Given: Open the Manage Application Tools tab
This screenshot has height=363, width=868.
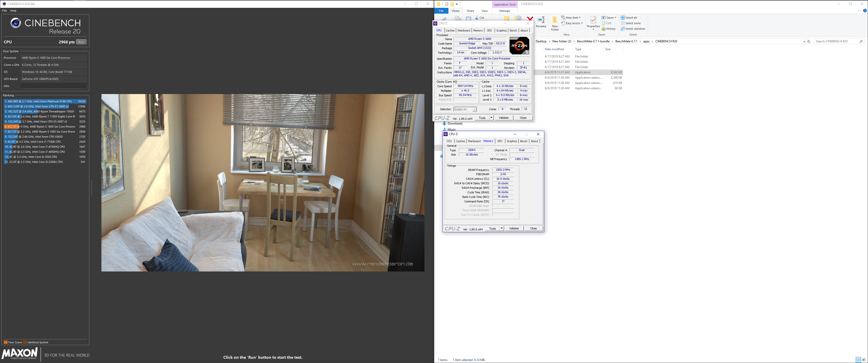Looking at the screenshot, I should click(x=504, y=11).
